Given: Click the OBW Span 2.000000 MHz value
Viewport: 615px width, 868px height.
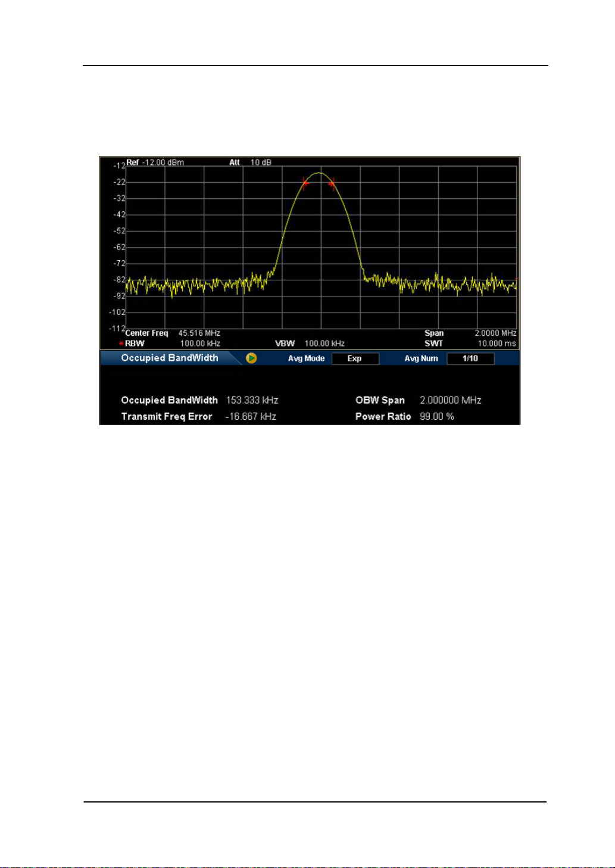Looking at the screenshot, I should [x=451, y=400].
